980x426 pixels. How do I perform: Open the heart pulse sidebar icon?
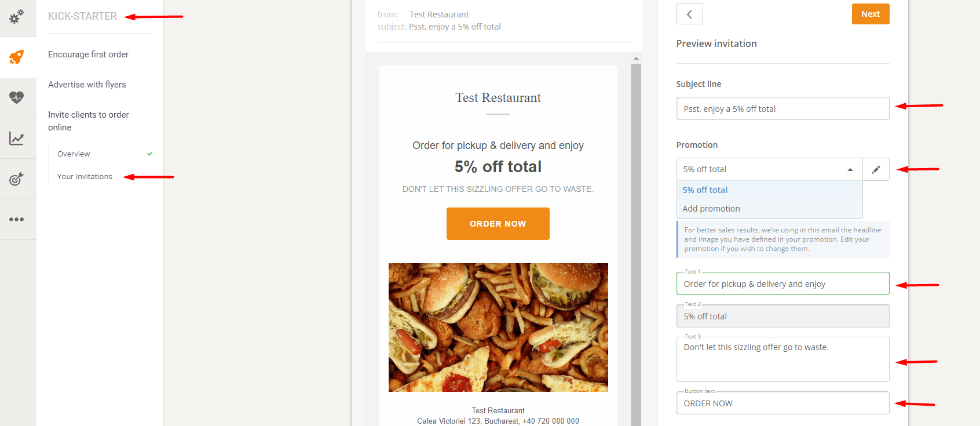click(x=17, y=97)
